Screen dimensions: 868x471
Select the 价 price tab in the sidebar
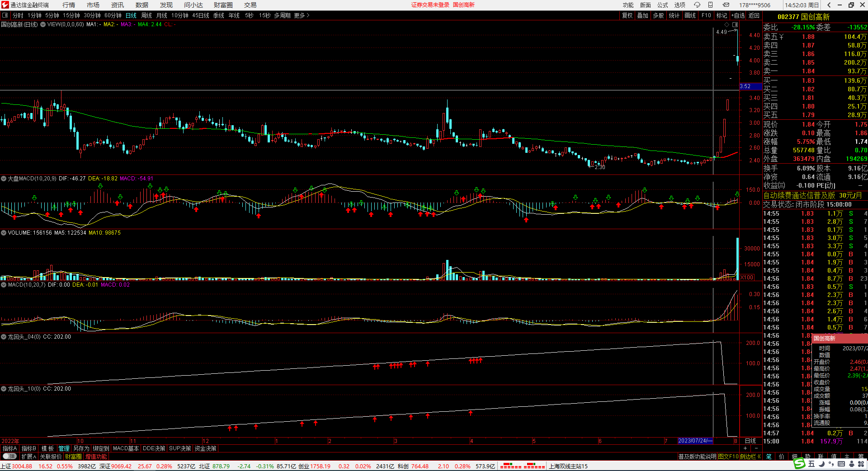[782, 457]
